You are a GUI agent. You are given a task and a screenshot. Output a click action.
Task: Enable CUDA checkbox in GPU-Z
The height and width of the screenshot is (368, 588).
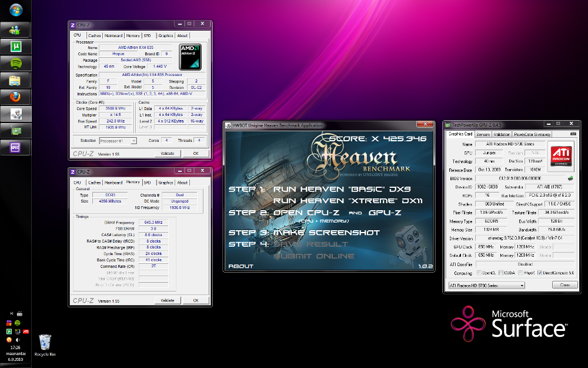point(500,273)
